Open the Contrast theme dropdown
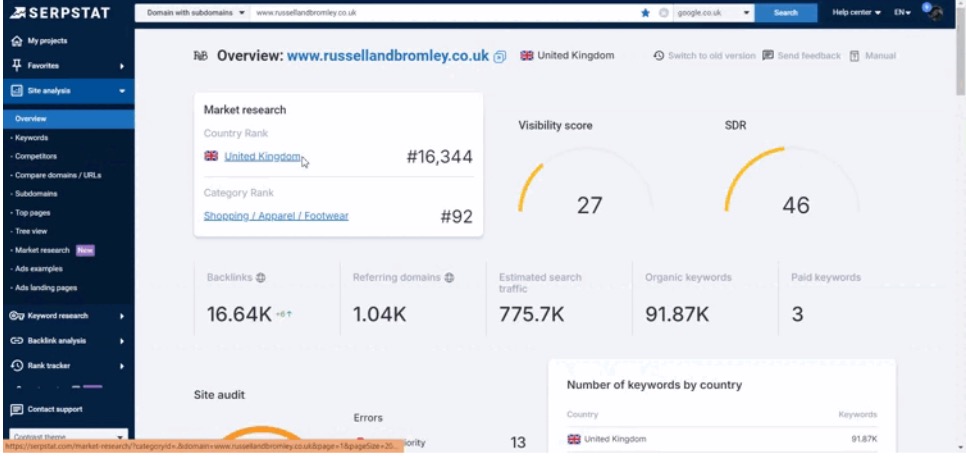Viewport: 966px width, 456px height. (68, 436)
